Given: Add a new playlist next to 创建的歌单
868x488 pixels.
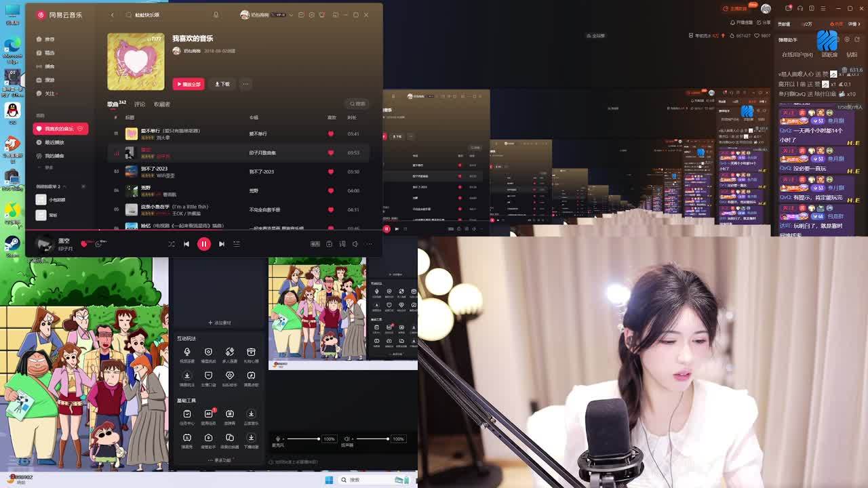Looking at the screenshot, I should click(83, 186).
